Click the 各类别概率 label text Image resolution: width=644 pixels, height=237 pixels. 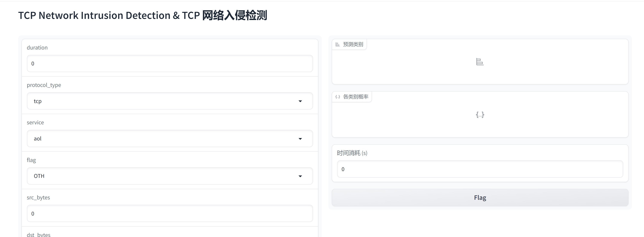pyautogui.click(x=355, y=97)
